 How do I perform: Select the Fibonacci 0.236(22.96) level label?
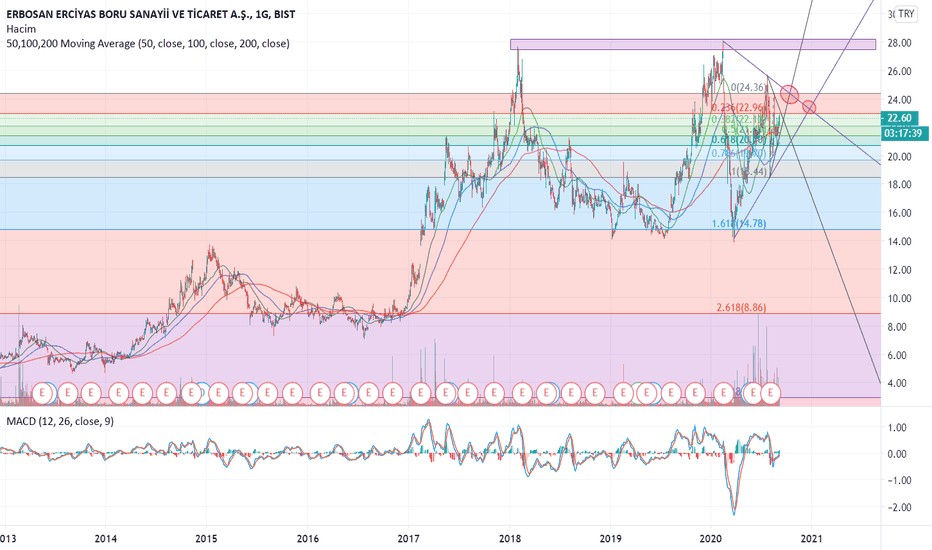[738, 107]
